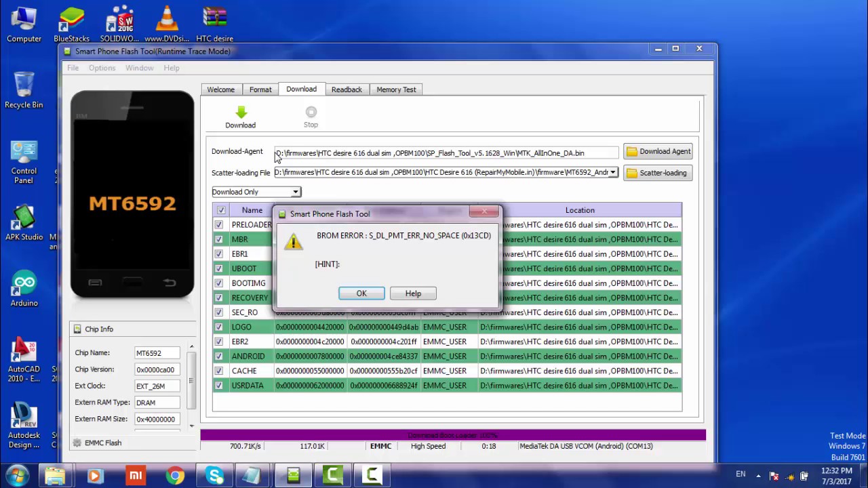Screen dimensions: 868x488
Task: Open the File menu
Action: point(73,68)
